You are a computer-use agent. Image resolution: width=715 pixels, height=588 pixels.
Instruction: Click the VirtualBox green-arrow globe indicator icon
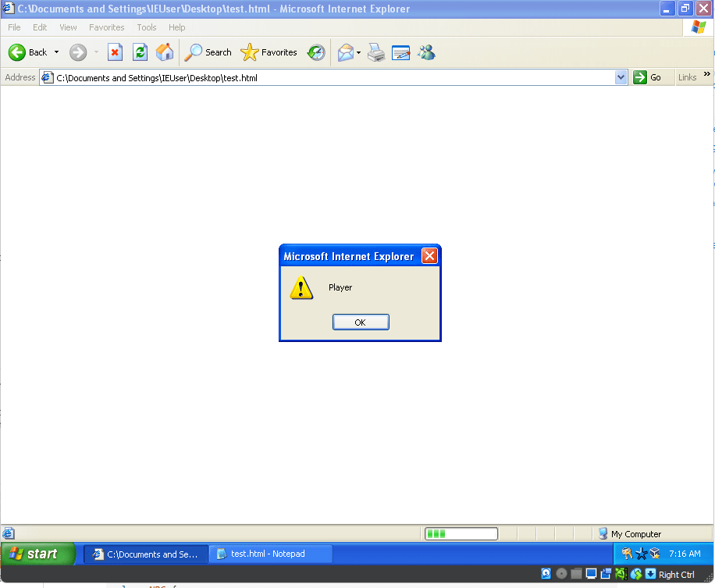636,574
